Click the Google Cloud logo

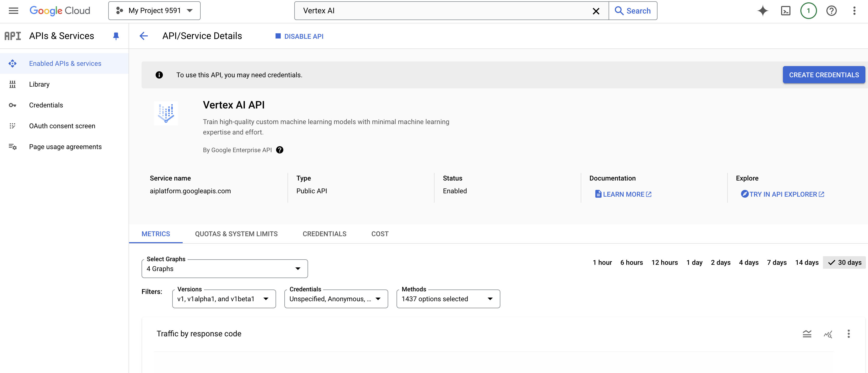pyautogui.click(x=60, y=11)
